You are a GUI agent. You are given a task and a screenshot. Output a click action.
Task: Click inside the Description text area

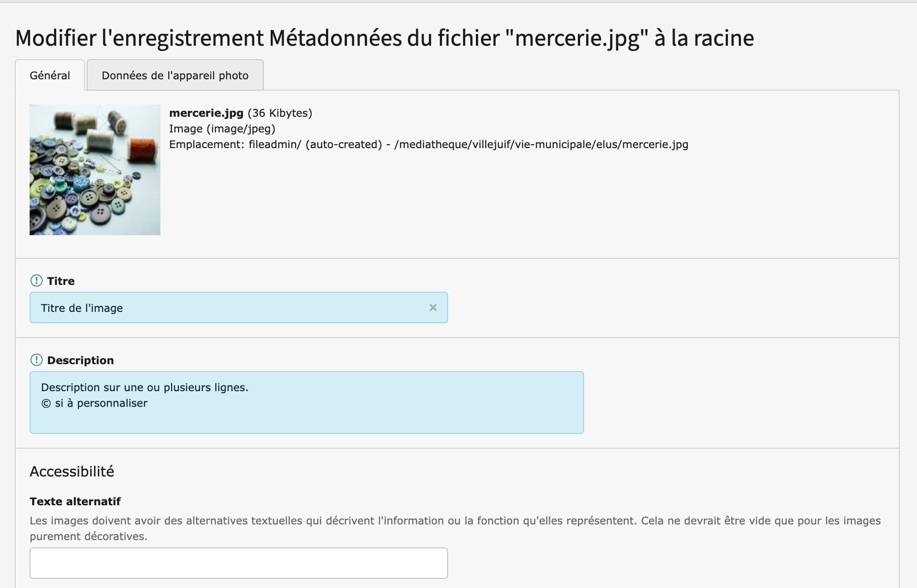coord(306,402)
